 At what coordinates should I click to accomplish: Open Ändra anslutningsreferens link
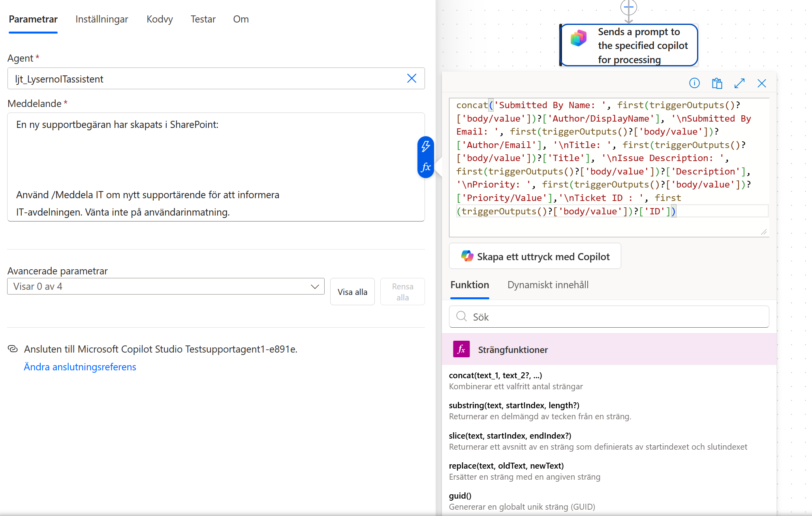click(x=80, y=367)
